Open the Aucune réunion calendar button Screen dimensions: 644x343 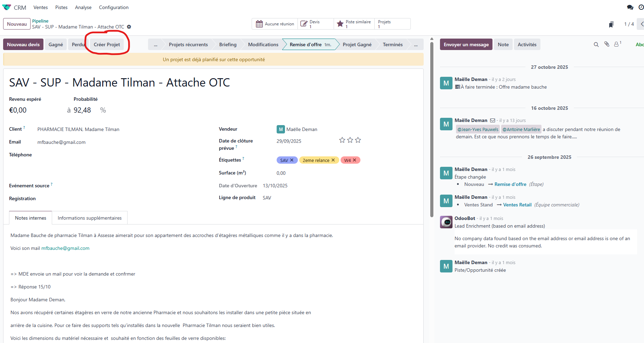point(275,24)
